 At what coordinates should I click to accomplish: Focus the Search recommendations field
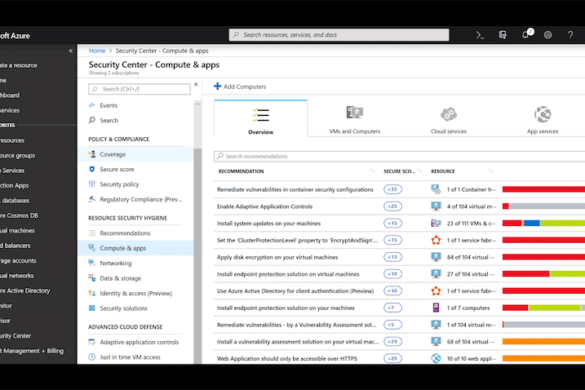point(399,156)
